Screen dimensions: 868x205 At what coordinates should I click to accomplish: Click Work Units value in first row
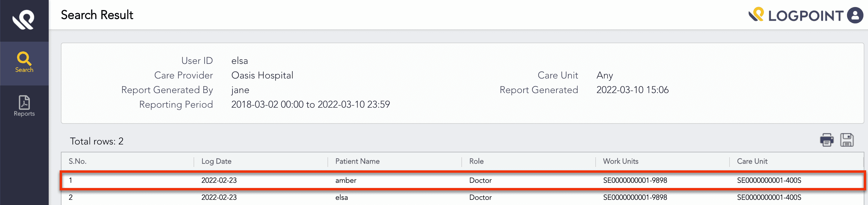click(x=635, y=180)
